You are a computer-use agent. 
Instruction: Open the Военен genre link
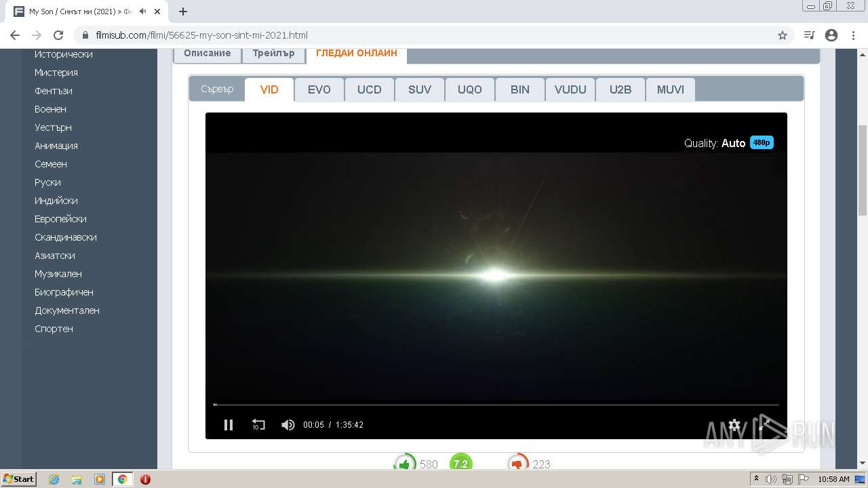(50, 109)
